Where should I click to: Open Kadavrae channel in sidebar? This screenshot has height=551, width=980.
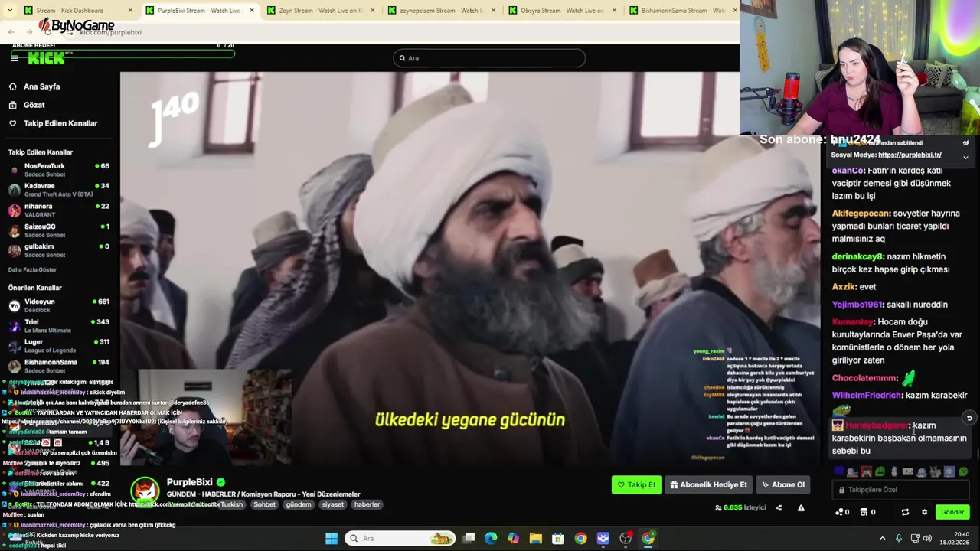tap(59, 190)
